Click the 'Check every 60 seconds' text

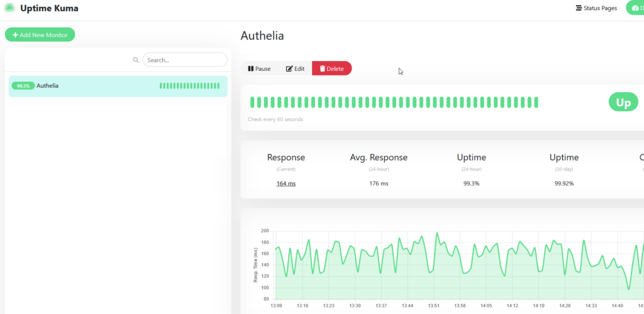tap(275, 119)
